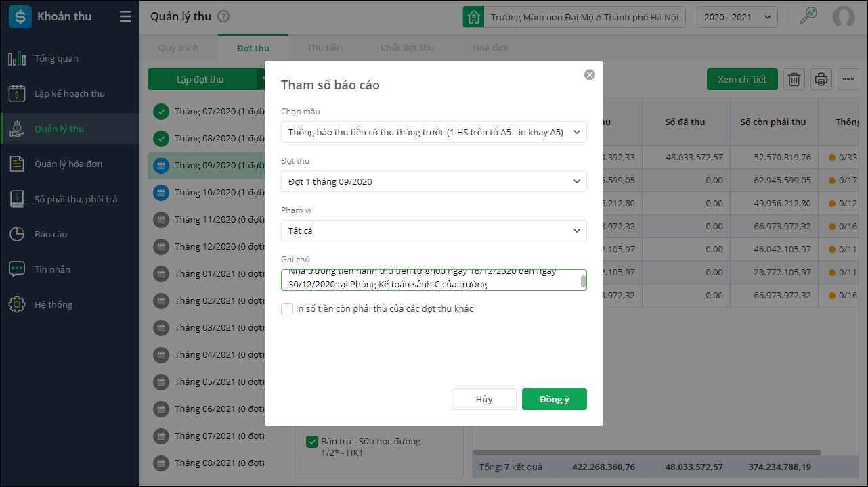Open the Phạm vi dropdown showing Tất cả
This screenshot has height=487, width=868.
tap(433, 231)
